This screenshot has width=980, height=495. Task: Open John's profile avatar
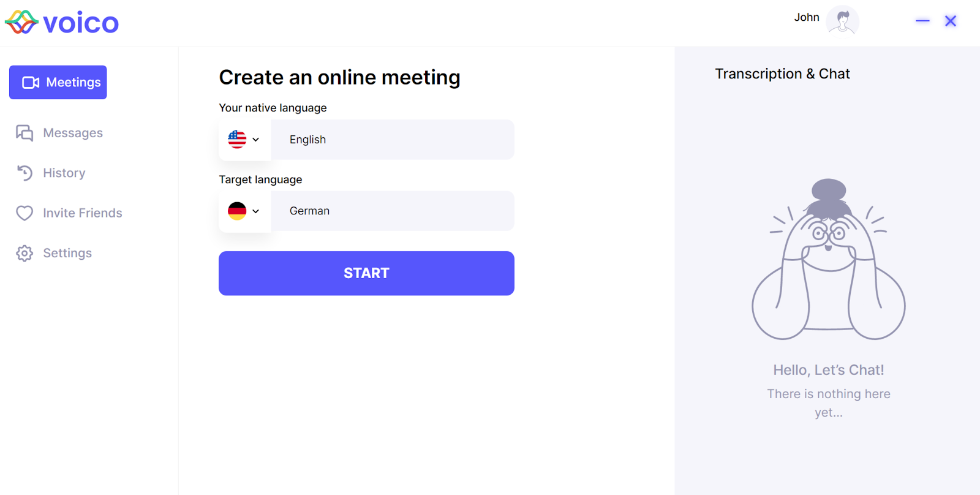pos(842,21)
